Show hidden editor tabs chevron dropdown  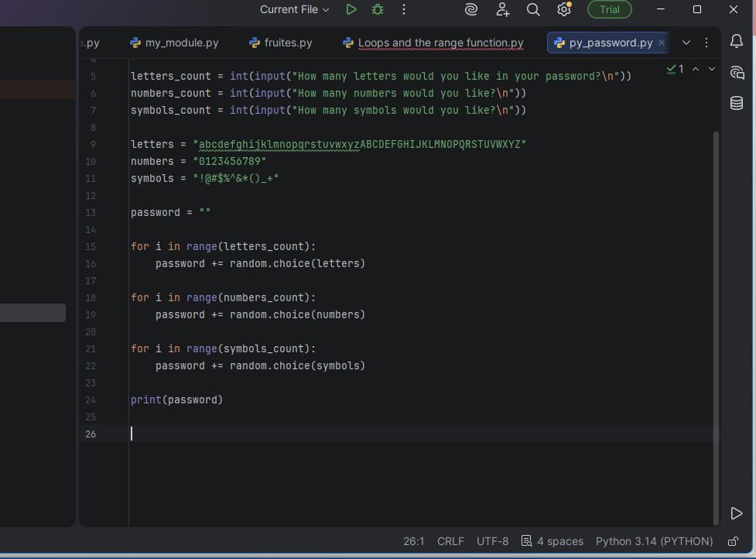click(x=686, y=43)
